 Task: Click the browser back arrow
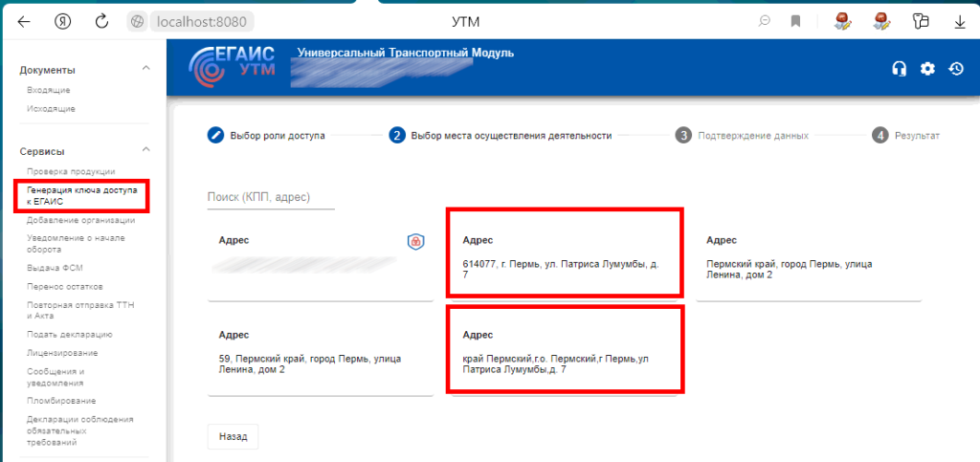coord(24,21)
